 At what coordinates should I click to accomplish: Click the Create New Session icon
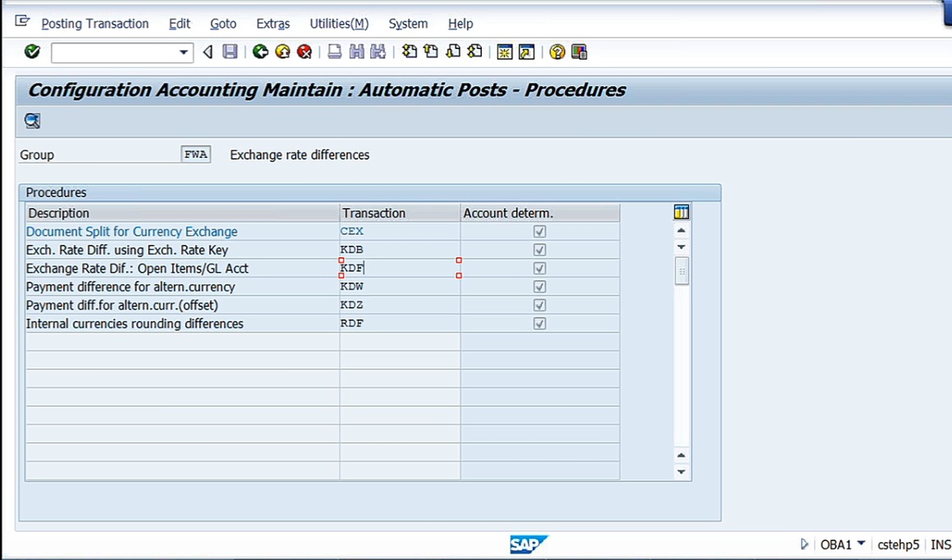tap(505, 52)
